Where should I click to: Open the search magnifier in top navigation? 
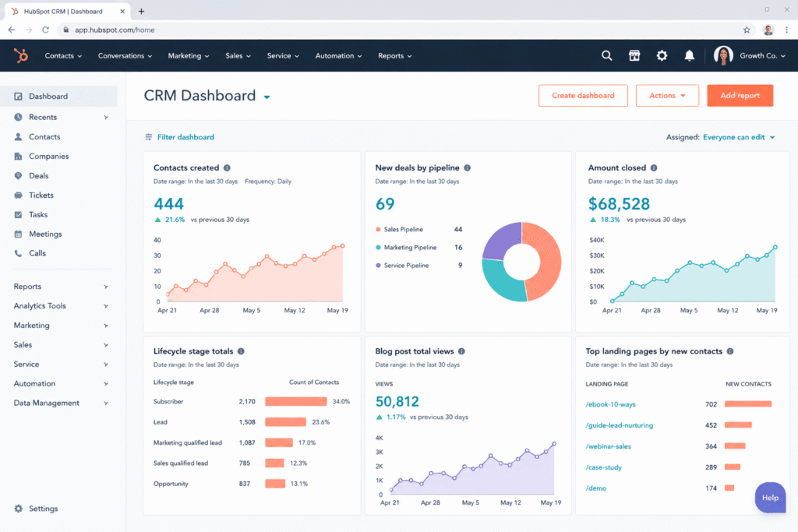coord(606,55)
